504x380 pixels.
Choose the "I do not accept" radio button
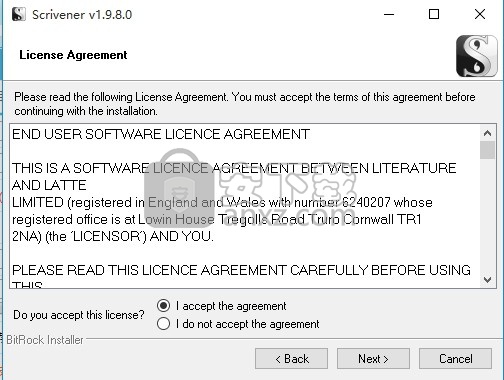(x=163, y=324)
